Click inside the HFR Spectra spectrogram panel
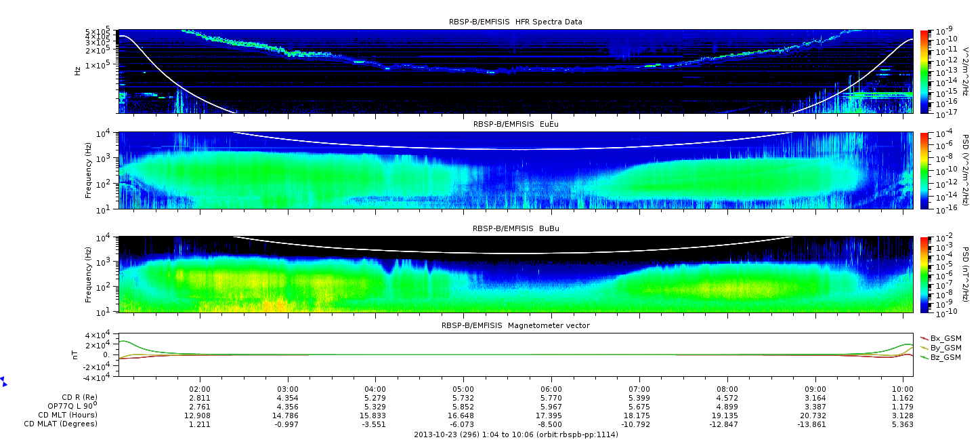Image resolution: width=980 pixels, height=446 pixels. 515,72
